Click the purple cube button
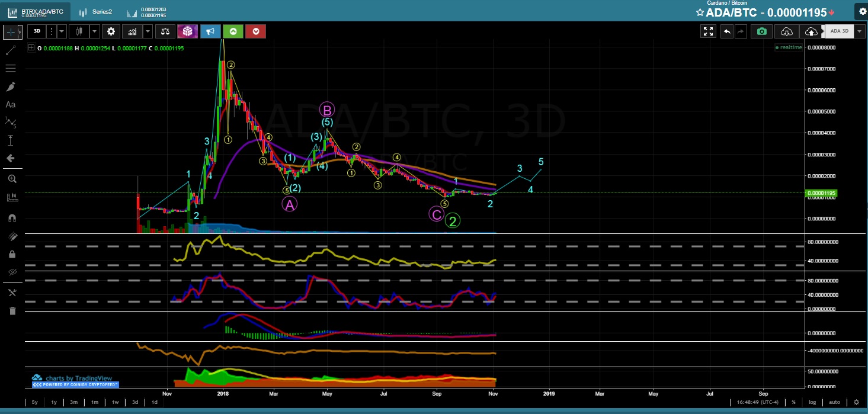The width and height of the screenshot is (868, 414). (x=188, y=31)
